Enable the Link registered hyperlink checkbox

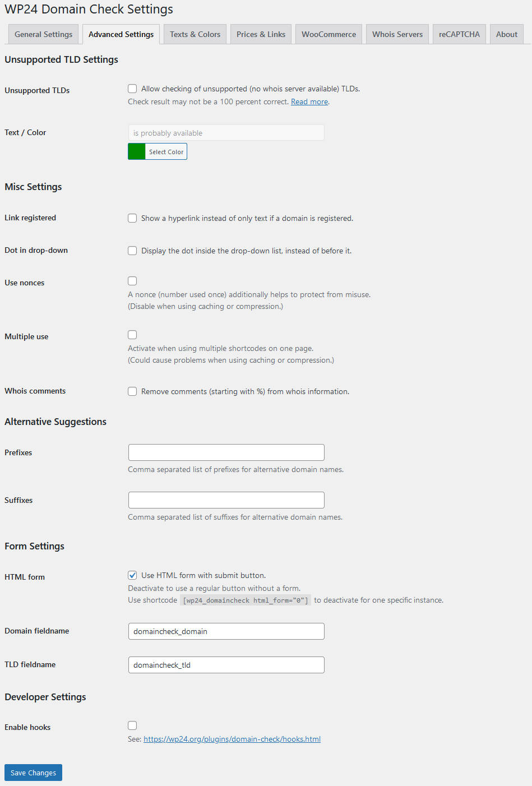(132, 218)
